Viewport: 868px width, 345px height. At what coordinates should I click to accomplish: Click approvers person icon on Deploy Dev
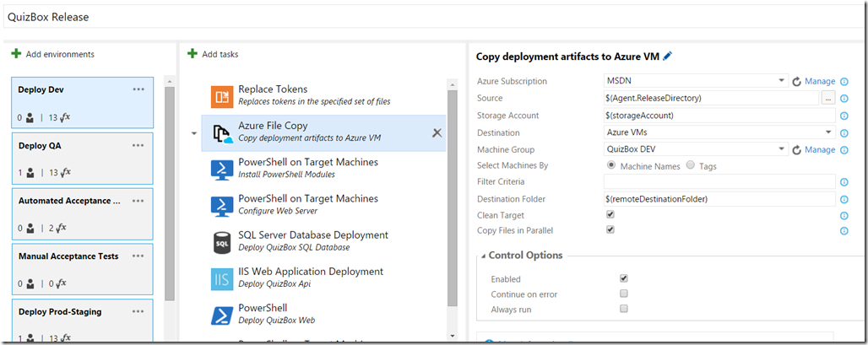click(x=30, y=118)
